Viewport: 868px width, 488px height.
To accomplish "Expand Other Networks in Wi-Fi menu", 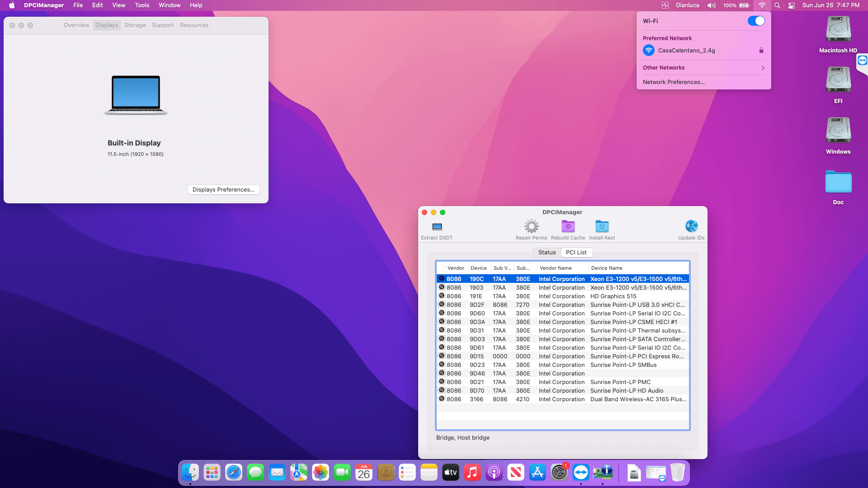I will click(703, 68).
